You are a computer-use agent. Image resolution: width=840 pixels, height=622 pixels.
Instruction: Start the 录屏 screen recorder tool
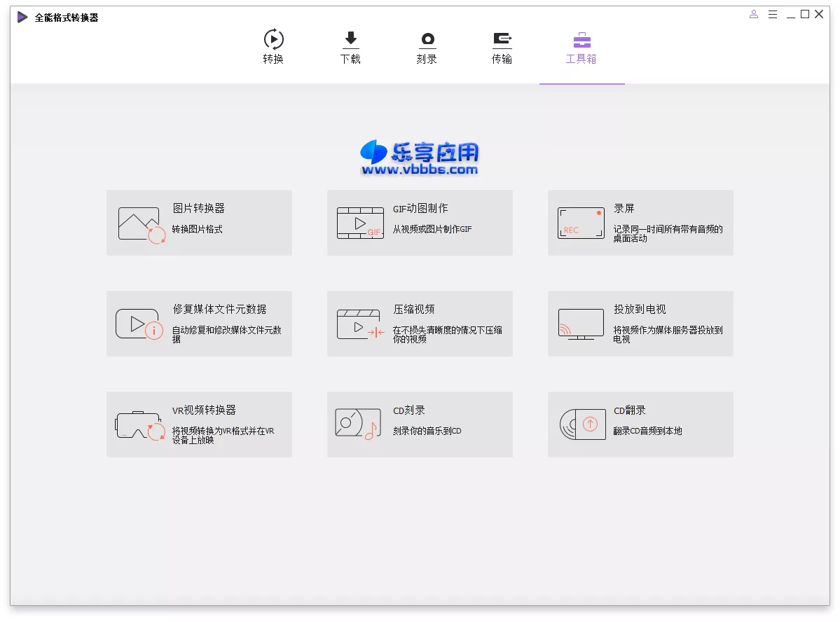coord(640,222)
